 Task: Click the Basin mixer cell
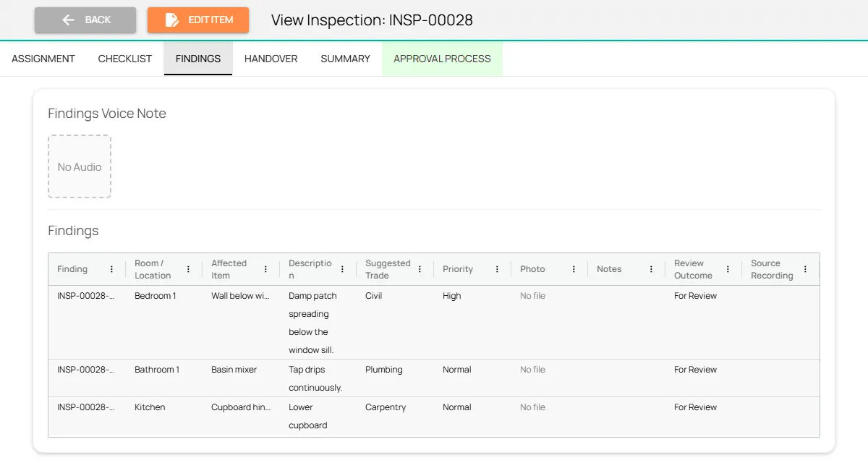click(x=234, y=370)
